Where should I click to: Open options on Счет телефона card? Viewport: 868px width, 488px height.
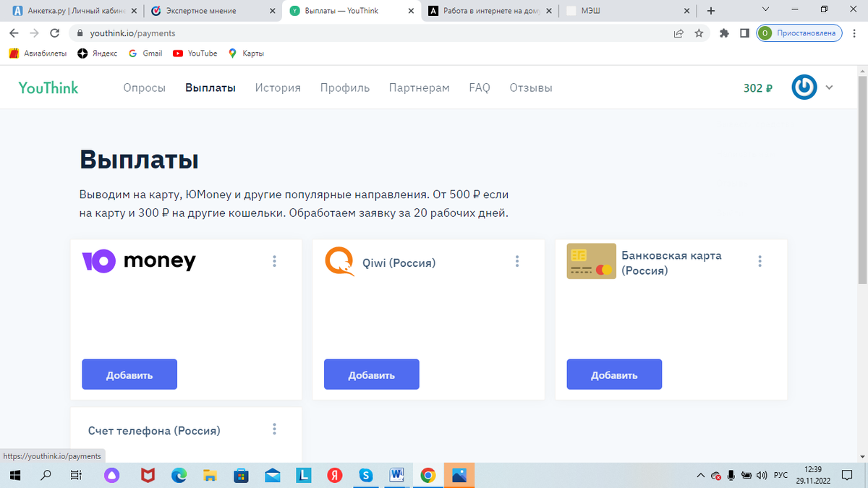point(274,429)
